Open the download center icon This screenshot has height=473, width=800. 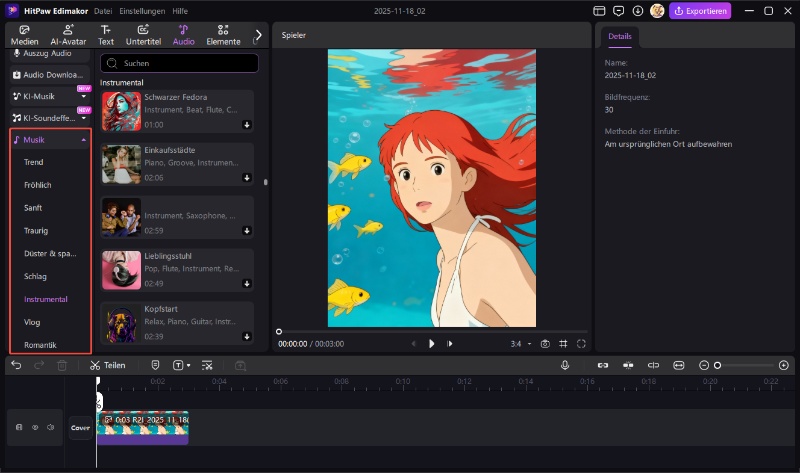click(x=638, y=11)
